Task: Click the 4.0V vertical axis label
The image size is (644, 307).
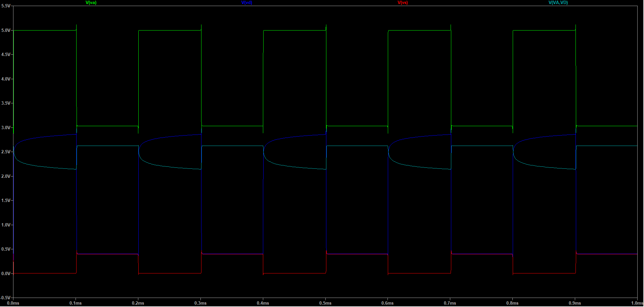Action: [6, 79]
